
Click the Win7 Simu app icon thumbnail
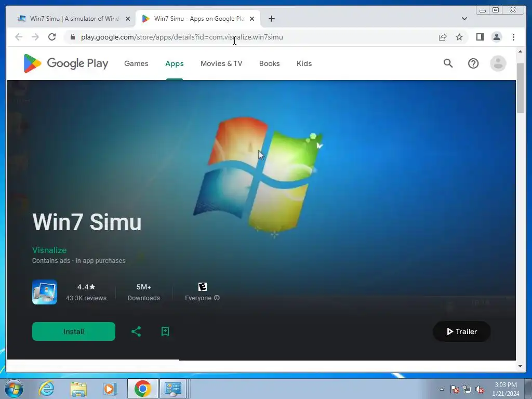pos(45,292)
